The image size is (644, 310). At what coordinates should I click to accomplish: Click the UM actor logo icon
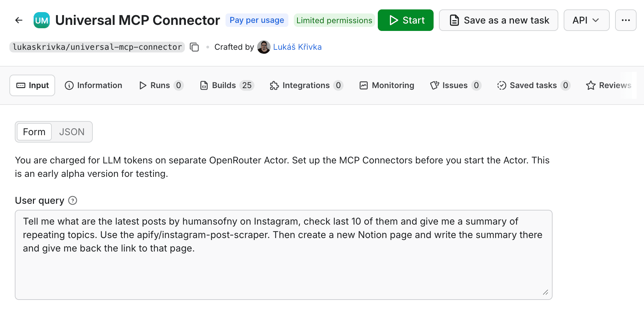coord(42,20)
